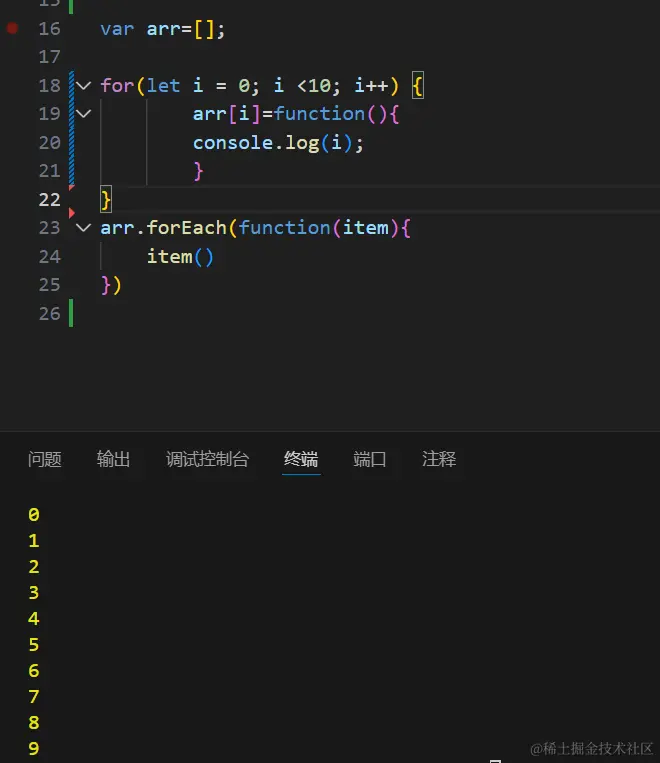Click line number 16 in the gutter
The height and width of the screenshot is (763, 660).
50,29
